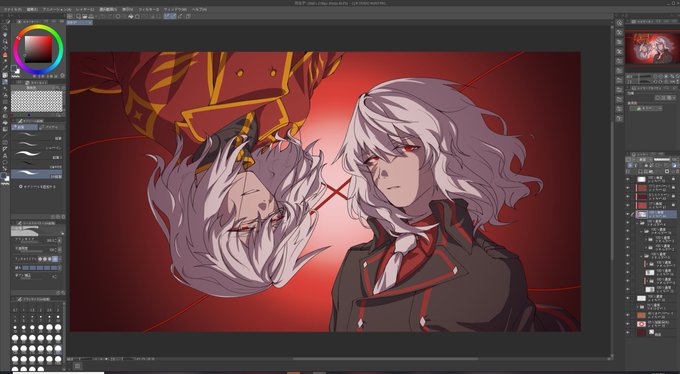Select the currently highlighted layer row

tap(655, 214)
